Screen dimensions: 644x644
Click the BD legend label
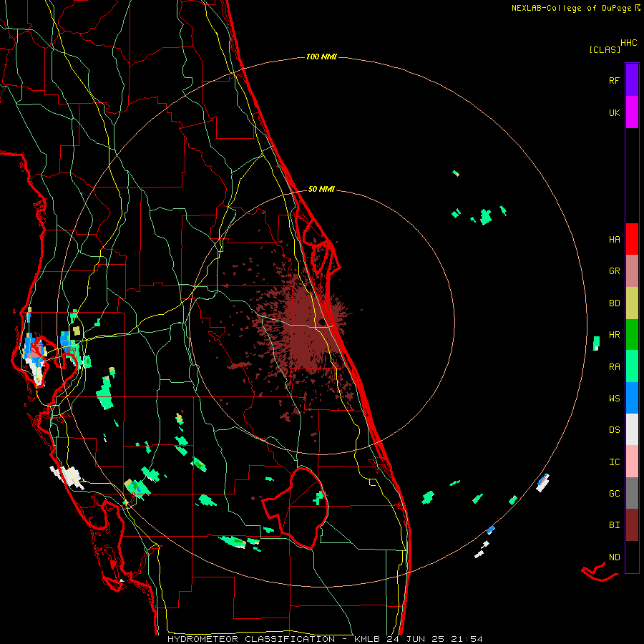tap(614, 303)
